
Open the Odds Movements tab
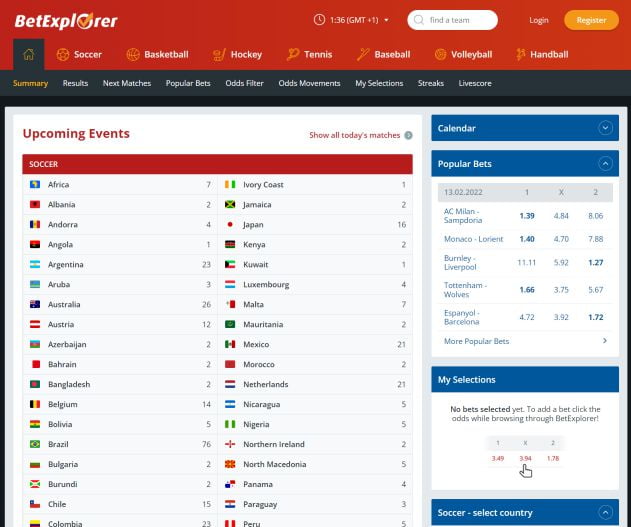click(309, 83)
